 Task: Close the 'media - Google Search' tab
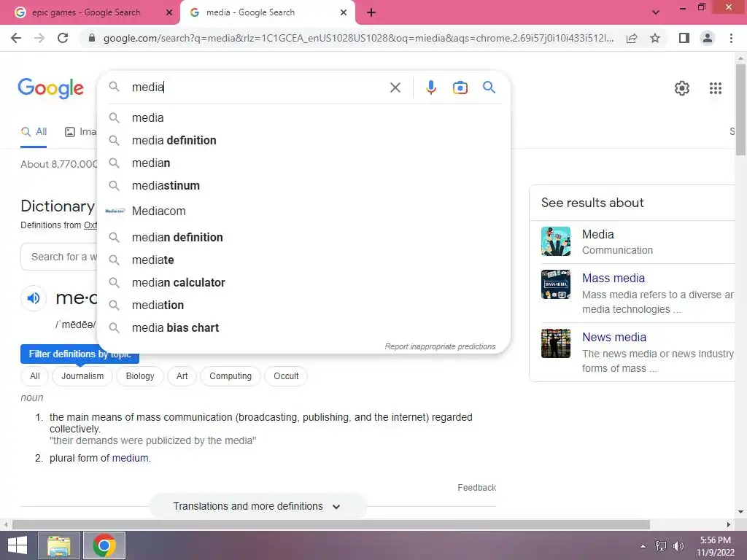point(344,12)
